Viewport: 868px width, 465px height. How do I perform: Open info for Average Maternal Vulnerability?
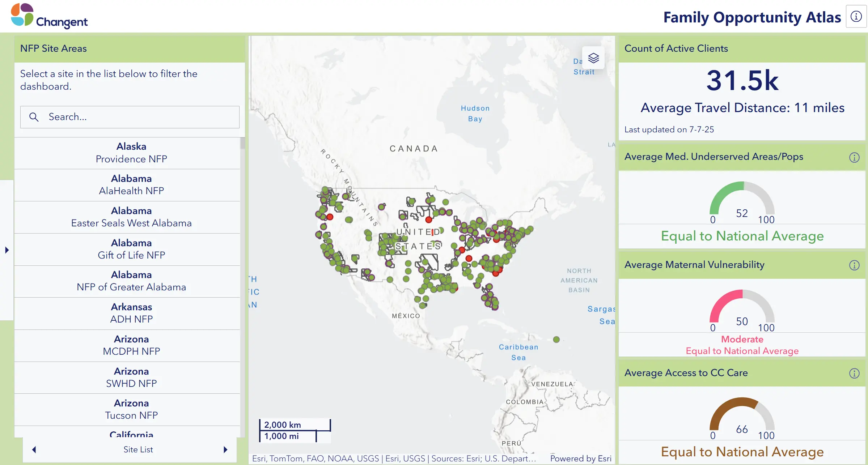(x=854, y=265)
